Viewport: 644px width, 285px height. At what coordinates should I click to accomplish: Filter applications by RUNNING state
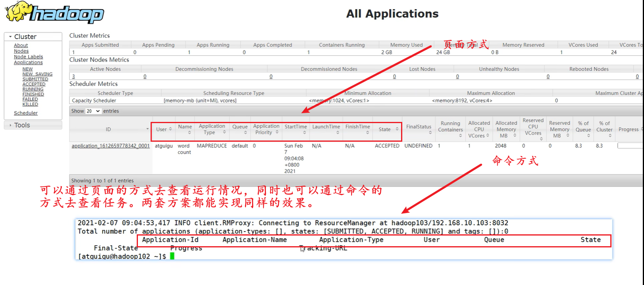click(33, 89)
